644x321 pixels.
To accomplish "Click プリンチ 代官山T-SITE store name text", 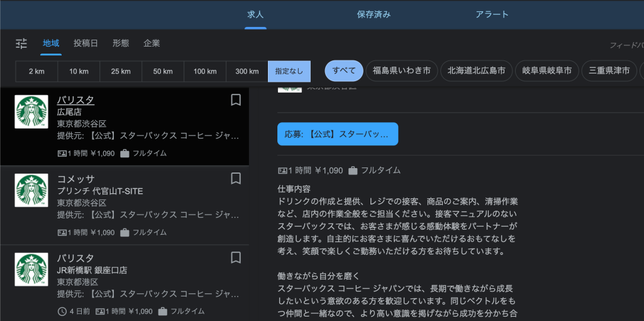I will (100, 191).
